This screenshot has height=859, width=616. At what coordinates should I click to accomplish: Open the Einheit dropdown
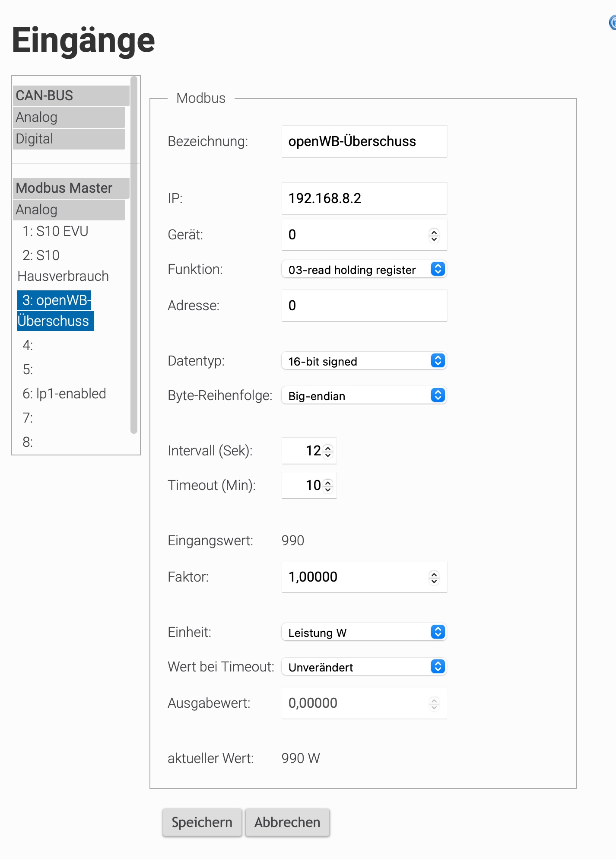coord(364,633)
